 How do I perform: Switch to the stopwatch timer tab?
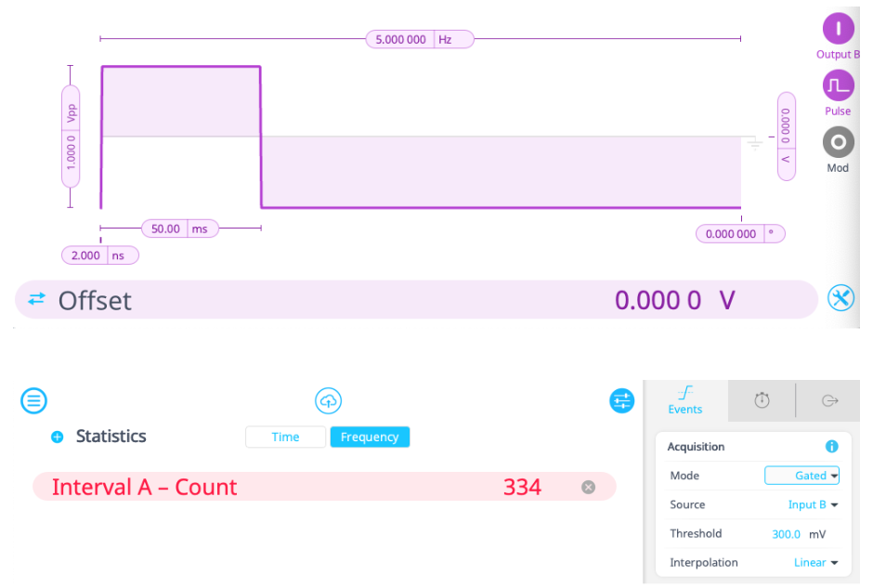[762, 400]
